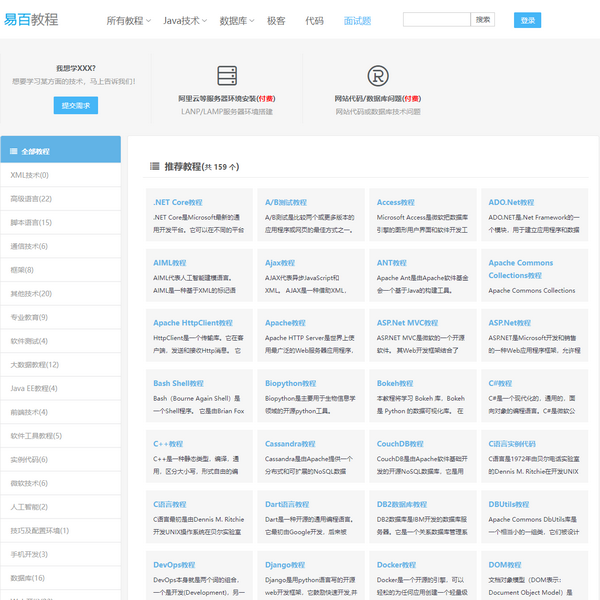
Task: Click the registered trademark circle icon
Action: [x=377, y=76]
